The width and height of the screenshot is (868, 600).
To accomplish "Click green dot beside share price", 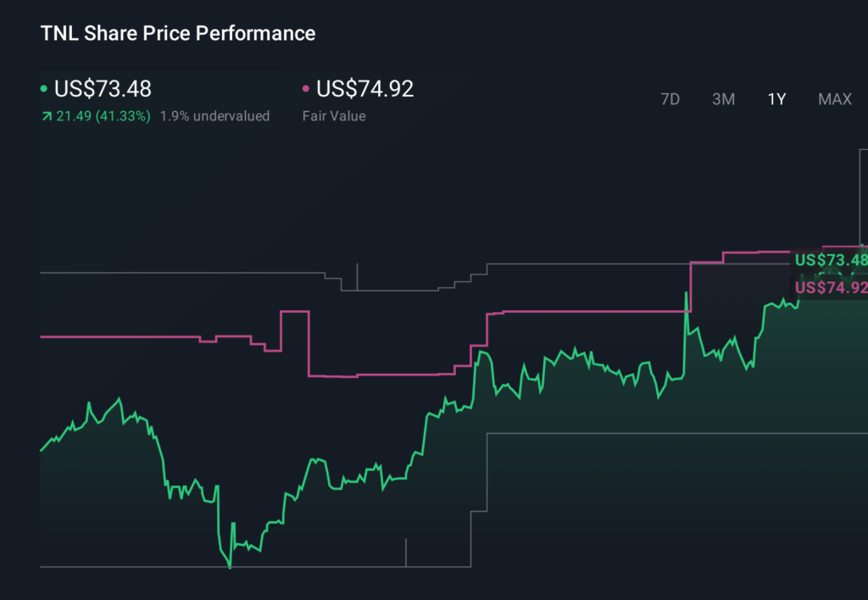I will 44,89.
